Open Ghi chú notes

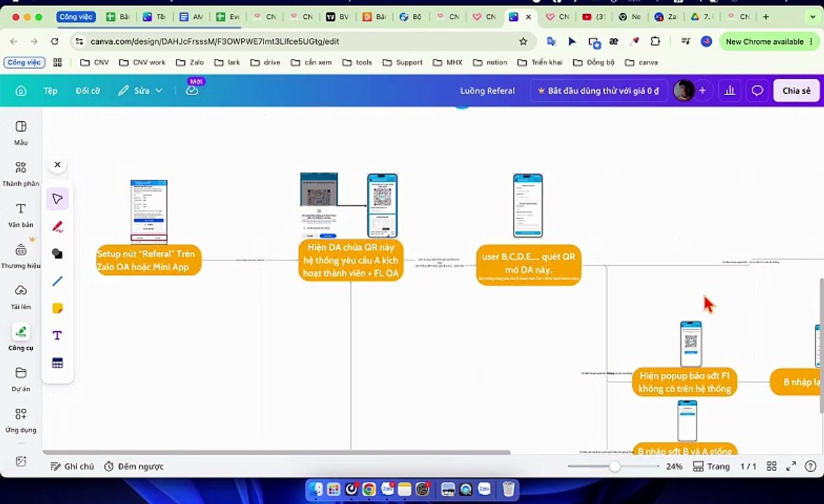72,466
